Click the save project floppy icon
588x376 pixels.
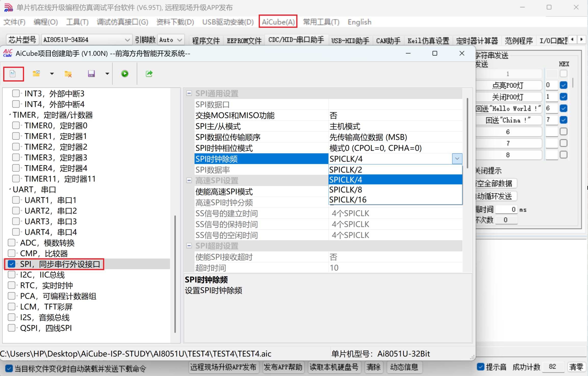coord(91,74)
